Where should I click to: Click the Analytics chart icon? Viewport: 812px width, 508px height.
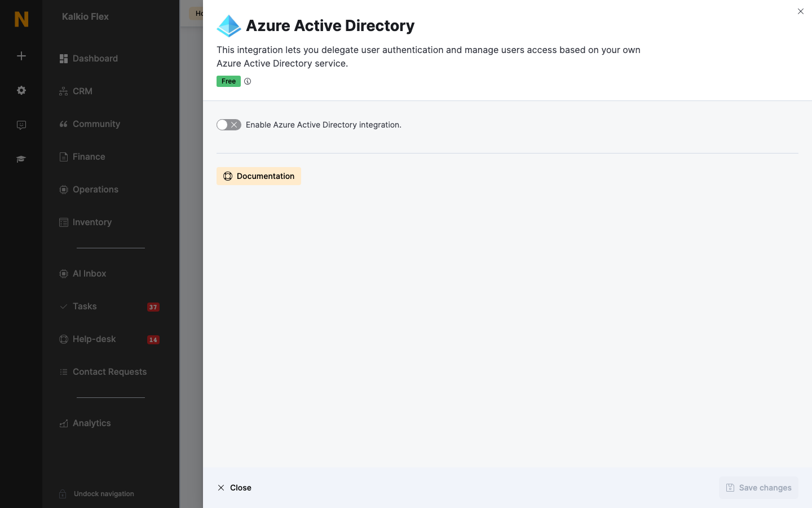pos(64,423)
